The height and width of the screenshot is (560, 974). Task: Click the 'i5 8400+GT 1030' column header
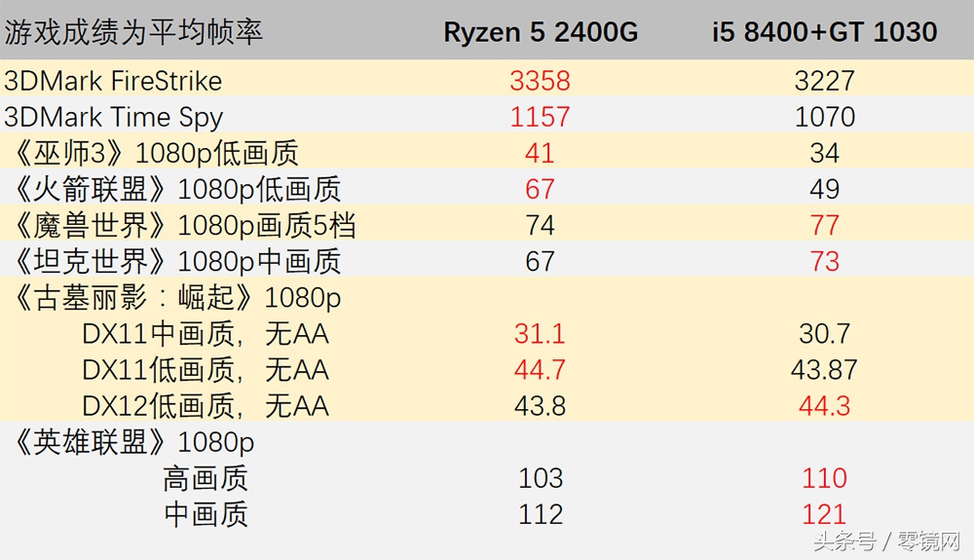824,32
